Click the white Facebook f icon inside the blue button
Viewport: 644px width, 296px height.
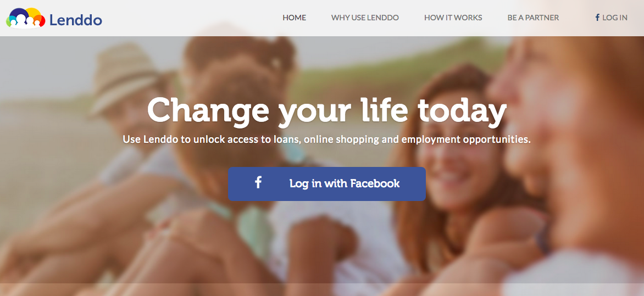258,182
